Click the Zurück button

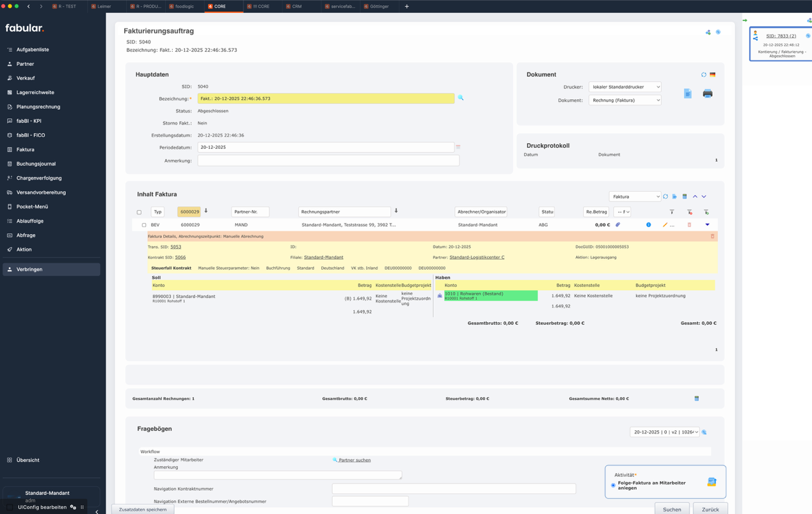(x=710, y=510)
